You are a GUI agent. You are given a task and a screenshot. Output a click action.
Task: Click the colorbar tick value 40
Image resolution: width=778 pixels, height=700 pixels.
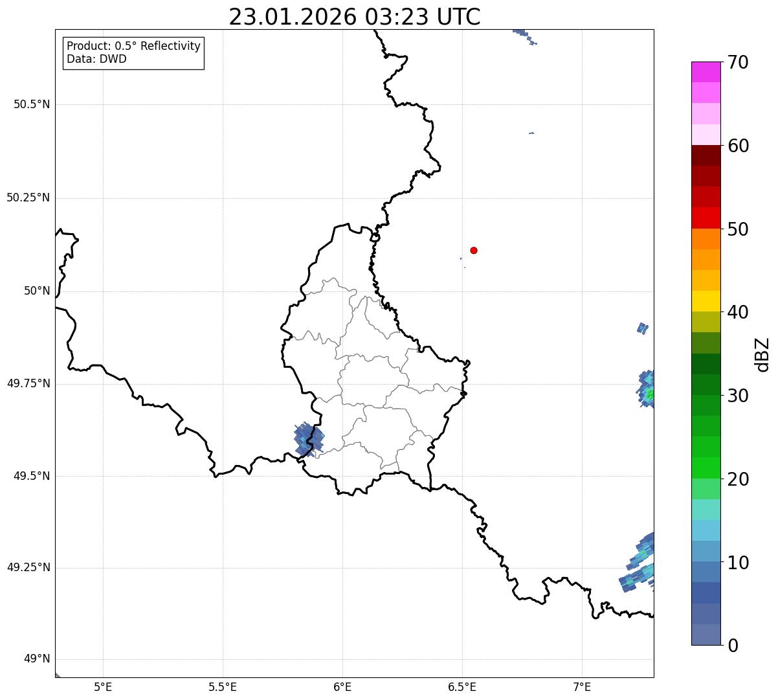[x=738, y=312]
